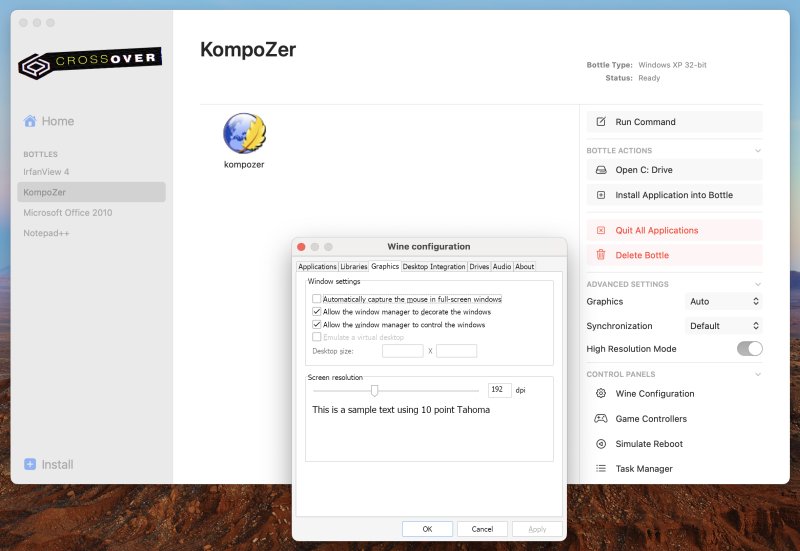Click the Delete Bottle trash icon

pyautogui.click(x=601, y=255)
